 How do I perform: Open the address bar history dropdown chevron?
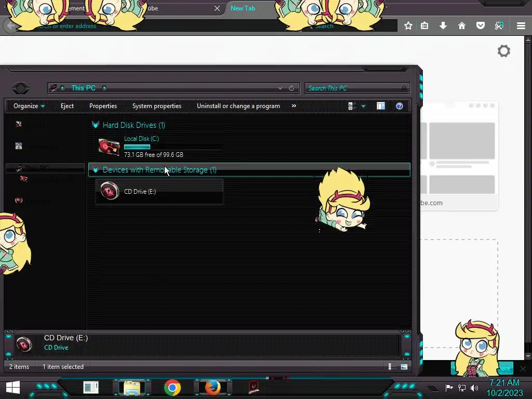(280, 88)
